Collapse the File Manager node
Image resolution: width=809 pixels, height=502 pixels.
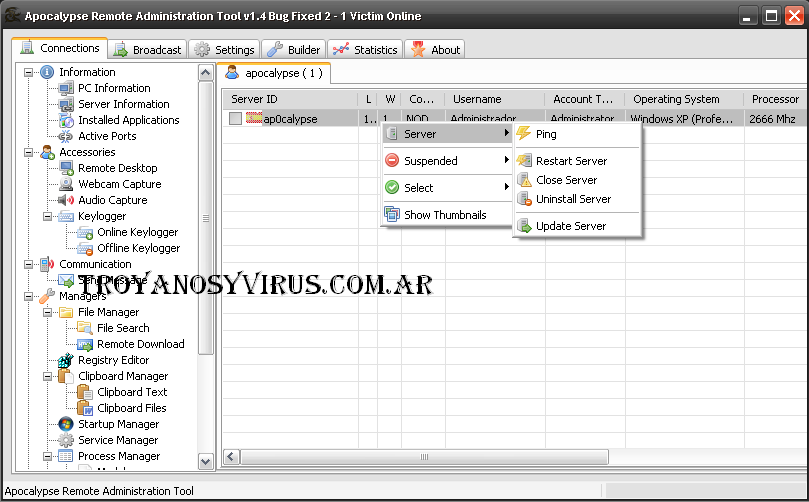[x=47, y=312]
